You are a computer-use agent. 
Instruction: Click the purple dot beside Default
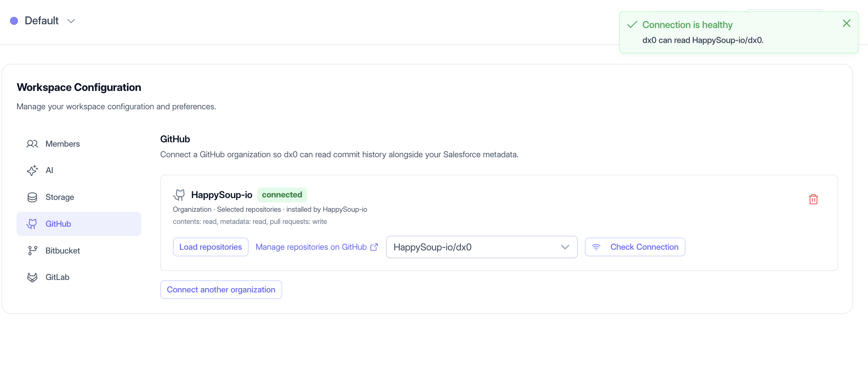click(x=14, y=21)
